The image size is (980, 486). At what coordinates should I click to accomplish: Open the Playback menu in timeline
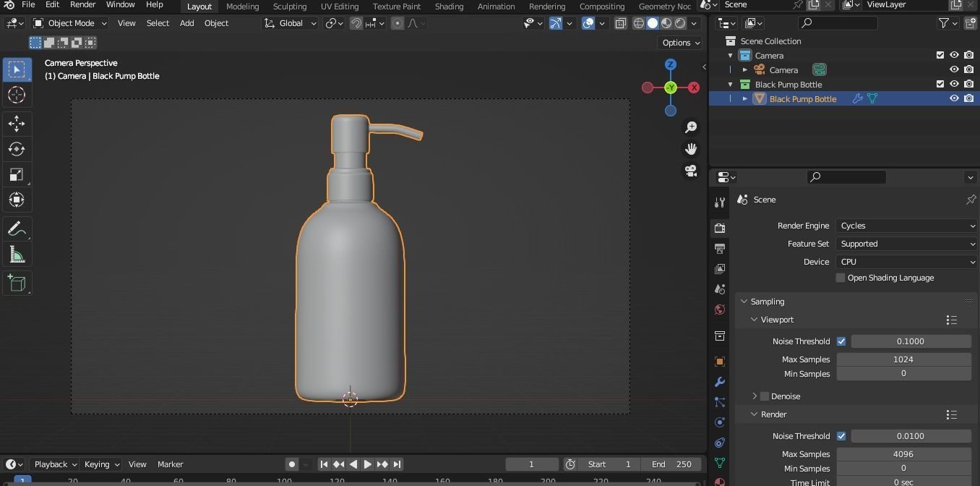tap(56, 464)
